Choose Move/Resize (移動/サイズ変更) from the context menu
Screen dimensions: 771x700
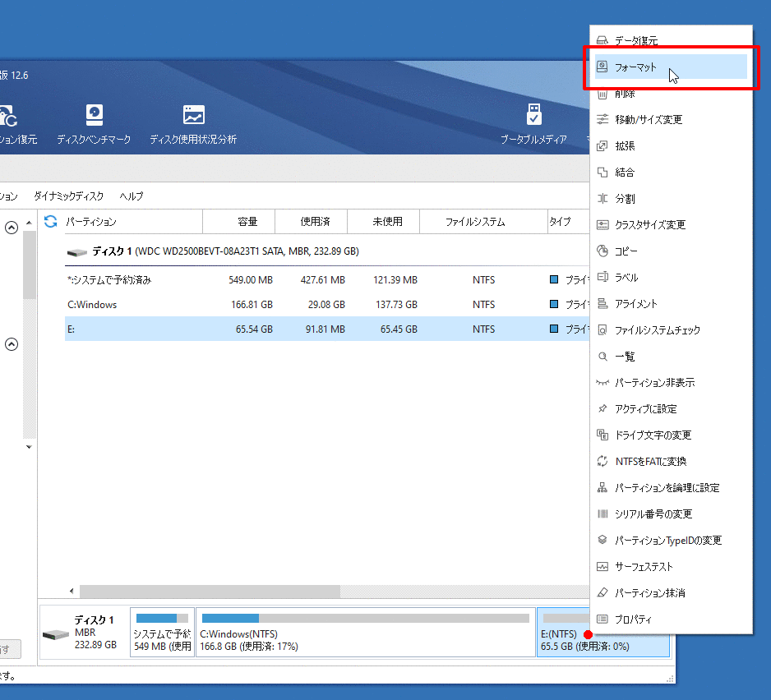click(x=648, y=120)
